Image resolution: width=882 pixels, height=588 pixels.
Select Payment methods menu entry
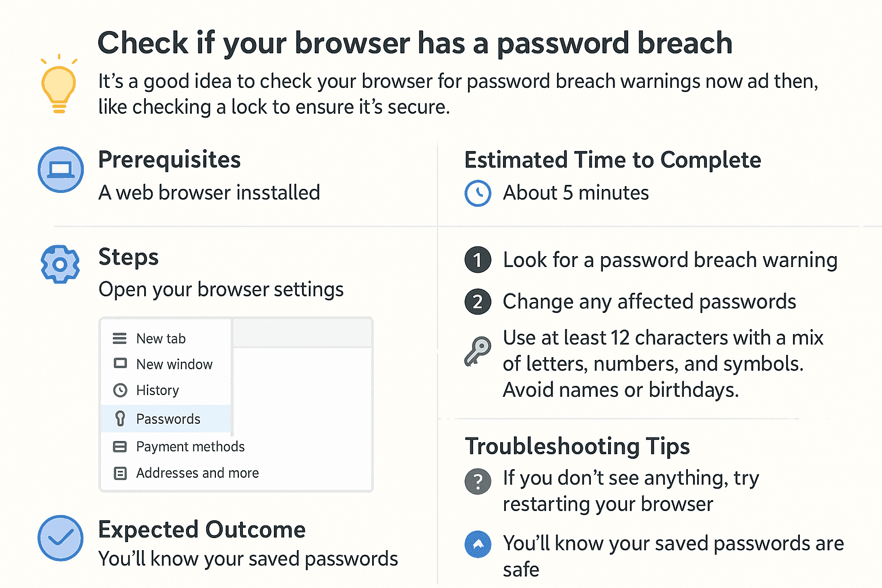tap(190, 447)
